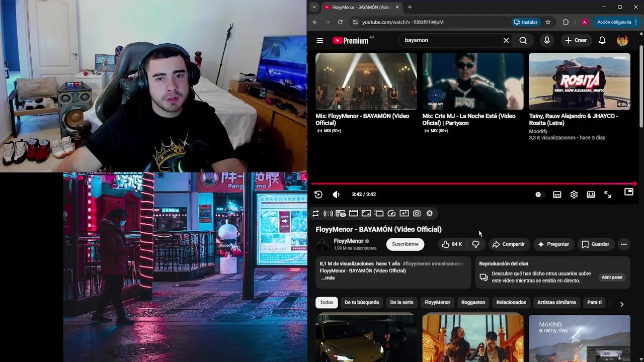Viewport: 644px width, 362px height.
Task: Click the magnifier search button
Action: 523,40
